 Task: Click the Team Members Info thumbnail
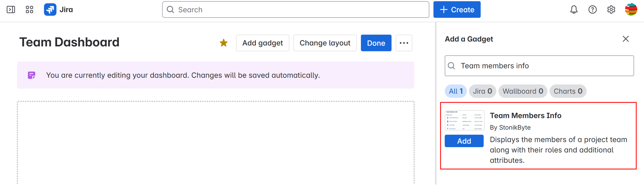pos(465,120)
